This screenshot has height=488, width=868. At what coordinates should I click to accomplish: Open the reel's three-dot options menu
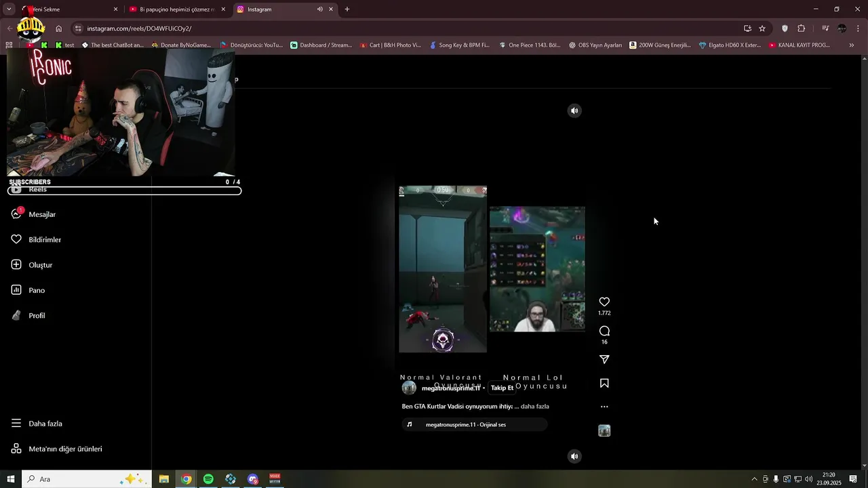click(604, 407)
